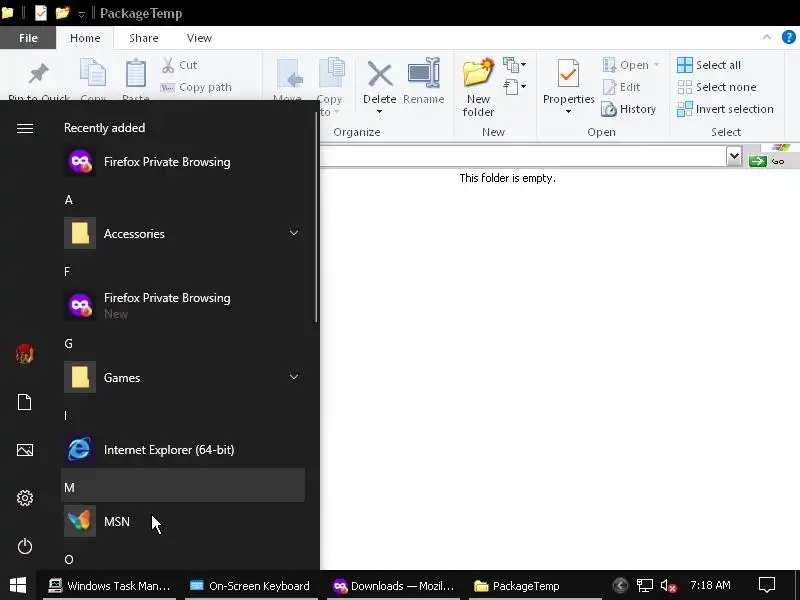Expand the Accessories folder chevron
Image resolution: width=800 pixels, height=600 pixels.
[x=294, y=233]
